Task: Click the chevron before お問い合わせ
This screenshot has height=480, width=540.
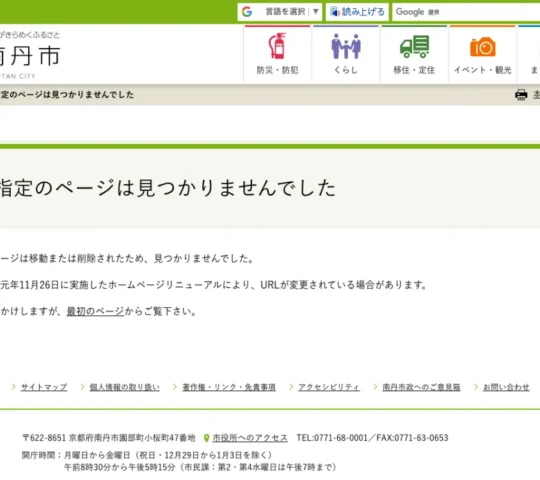Action: [x=476, y=387]
